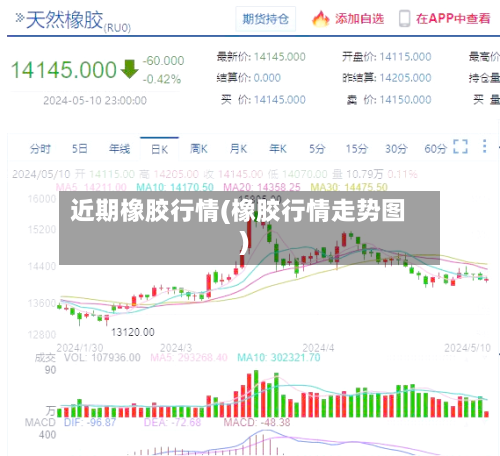
Task: Click the phone icon by 在APP中查看
Action: [404, 19]
